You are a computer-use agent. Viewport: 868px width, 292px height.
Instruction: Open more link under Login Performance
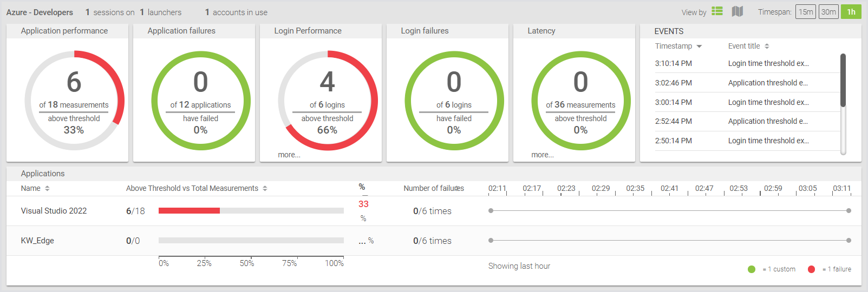(289, 155)
